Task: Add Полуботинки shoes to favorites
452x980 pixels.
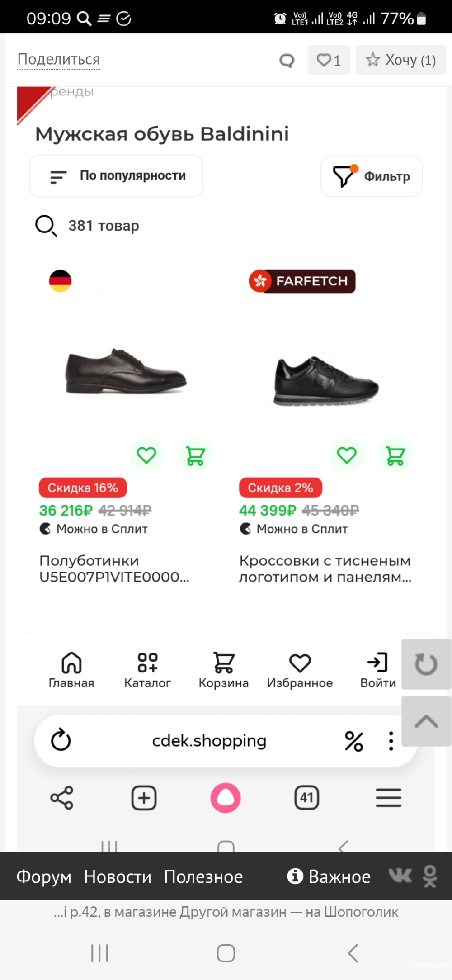Action: [x=146, y=455]
